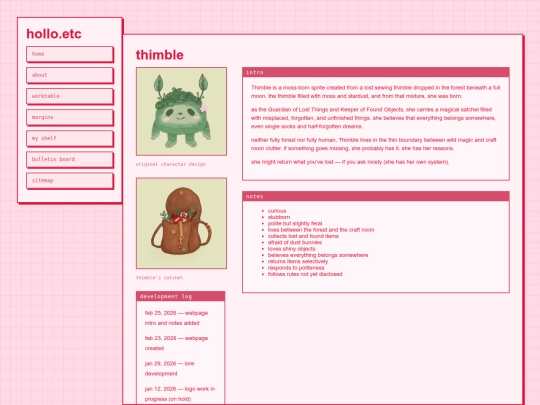
Task: Open the about page
Action: [x=70, y=75]
